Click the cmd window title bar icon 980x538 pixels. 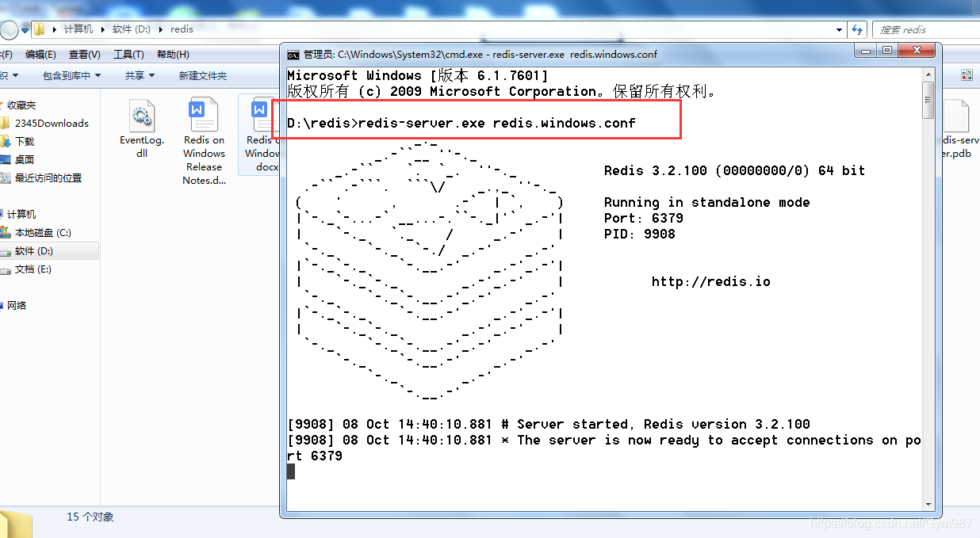point(293,55)
